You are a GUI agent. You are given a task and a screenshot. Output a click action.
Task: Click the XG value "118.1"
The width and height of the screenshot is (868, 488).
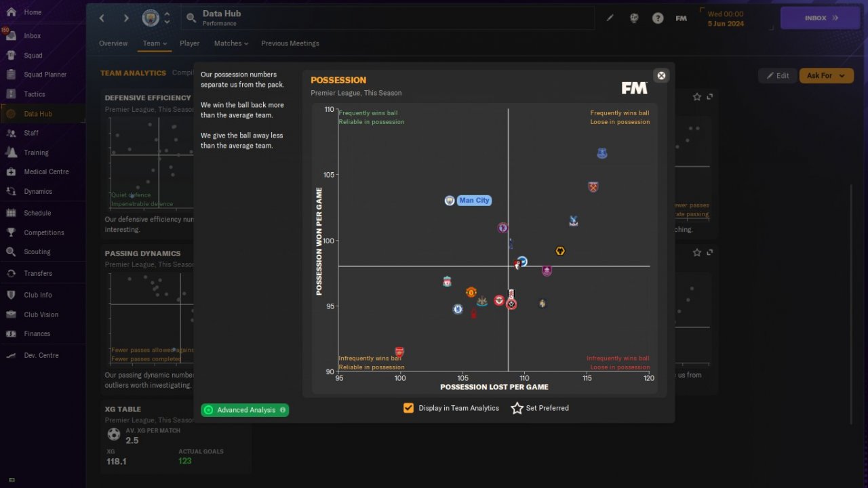(117, 462)
